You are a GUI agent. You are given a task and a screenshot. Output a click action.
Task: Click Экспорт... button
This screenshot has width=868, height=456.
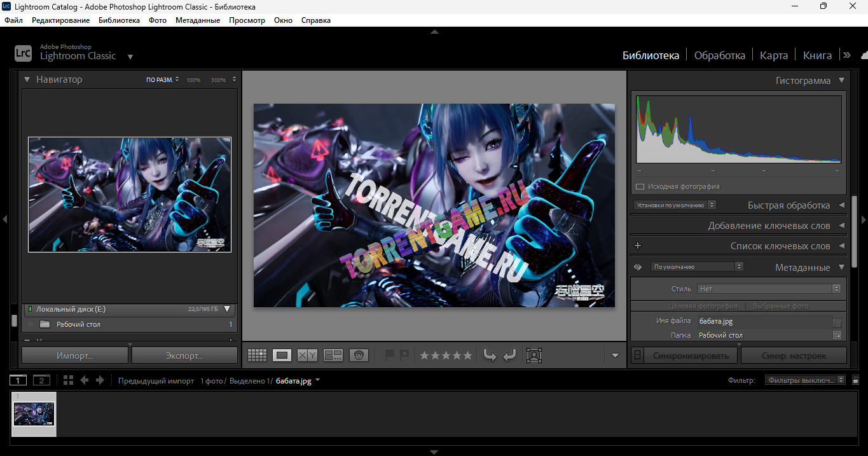coord(184,356)
